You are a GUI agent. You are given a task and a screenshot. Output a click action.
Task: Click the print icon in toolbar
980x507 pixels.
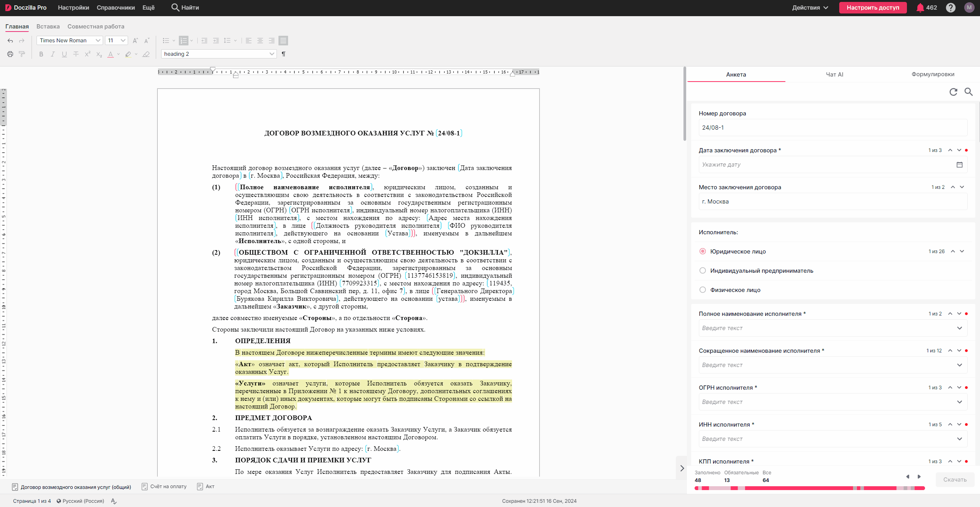[x=10, y=54]
